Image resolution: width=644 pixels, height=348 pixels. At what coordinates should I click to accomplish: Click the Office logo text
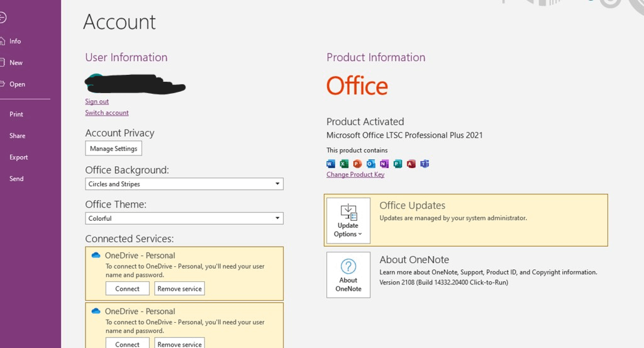click(357, 86)
